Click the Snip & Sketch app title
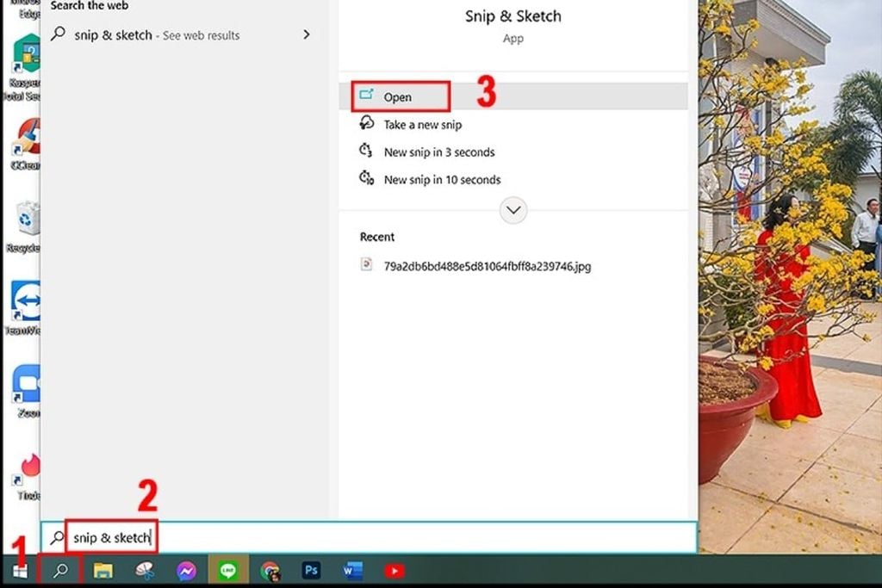Image resolution: width=882 pixels, height=588 pixels. coord(513,16)
